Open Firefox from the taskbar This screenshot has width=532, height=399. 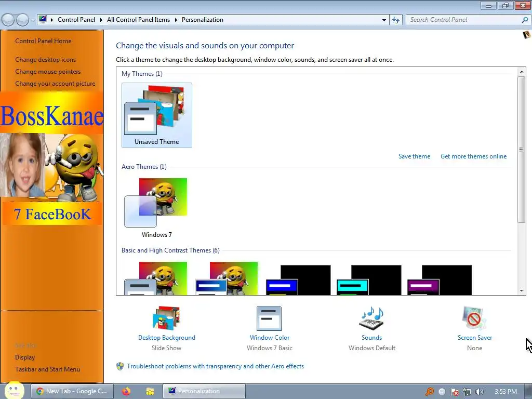[x=126, y=391]
